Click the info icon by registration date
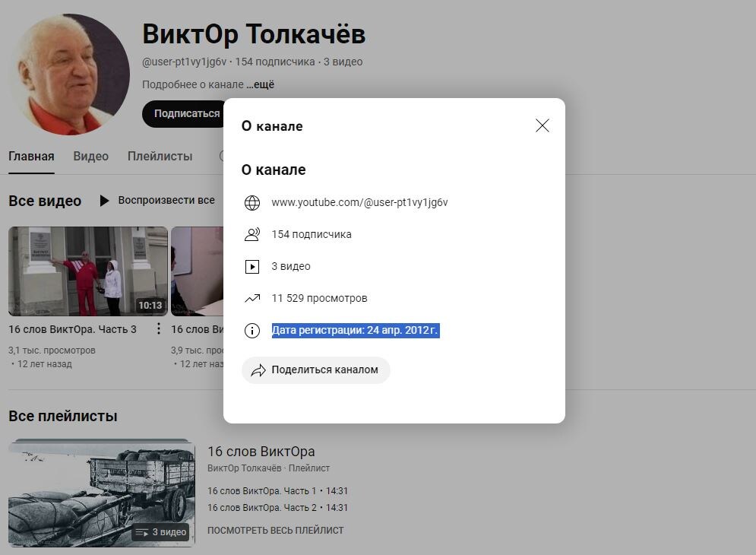The height and width of the screenshot is (555, 756). (252, 331)
